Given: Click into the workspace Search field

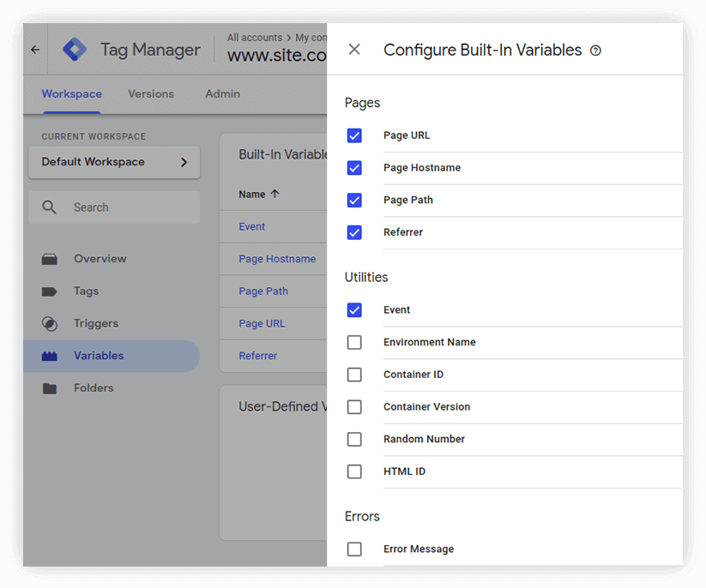Looking at the screenshot, I should [x=114, y=207].
